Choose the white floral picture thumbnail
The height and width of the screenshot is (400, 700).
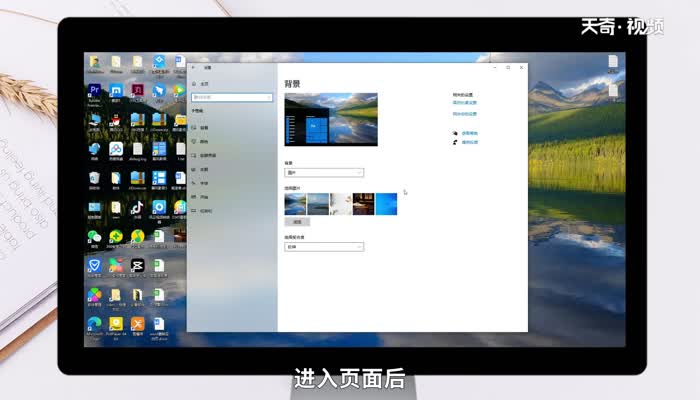[x=341, y=204]
